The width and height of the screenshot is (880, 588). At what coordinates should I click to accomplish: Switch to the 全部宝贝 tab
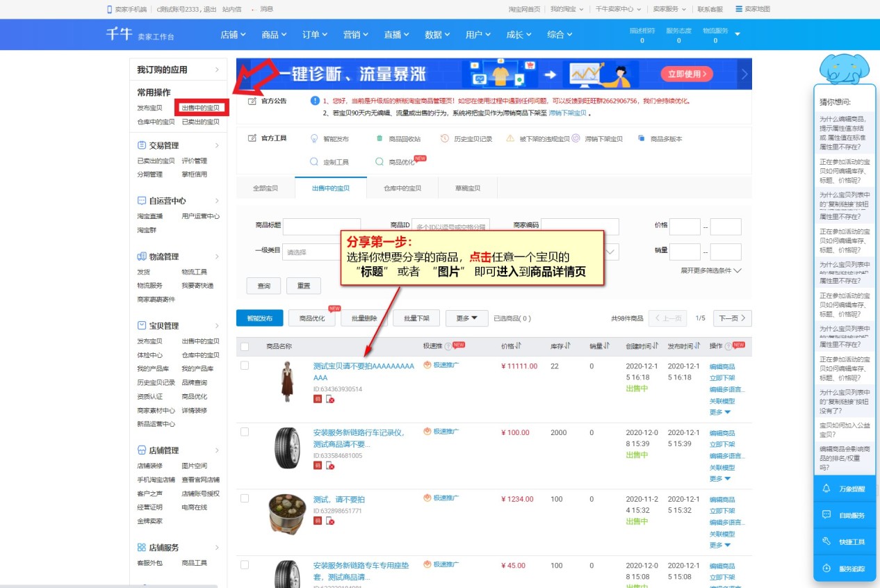[x=266, y=188]
